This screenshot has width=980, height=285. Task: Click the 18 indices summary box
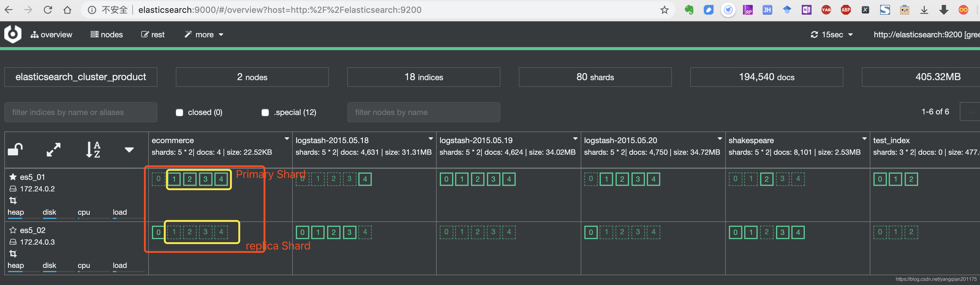tap(424, 77)
